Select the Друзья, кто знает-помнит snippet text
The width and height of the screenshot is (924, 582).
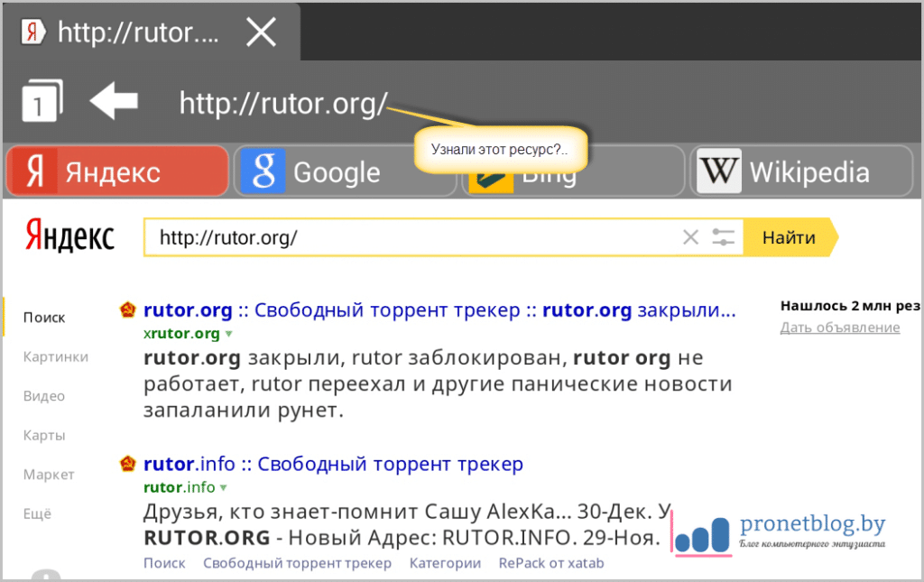click(x=407, y=524)
